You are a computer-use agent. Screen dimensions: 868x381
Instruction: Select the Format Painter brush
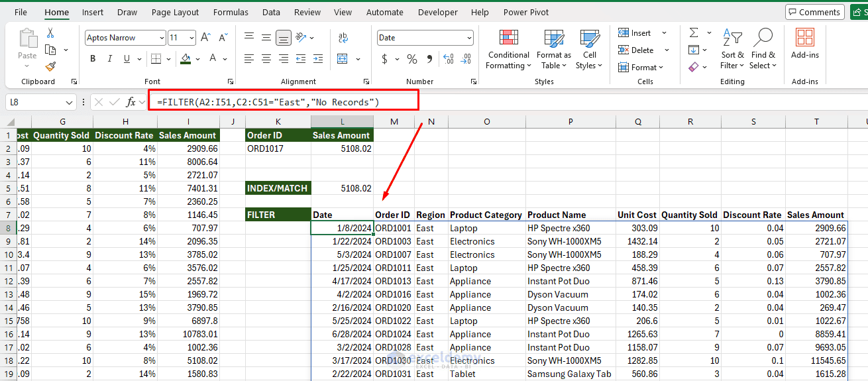coord(50,66)
